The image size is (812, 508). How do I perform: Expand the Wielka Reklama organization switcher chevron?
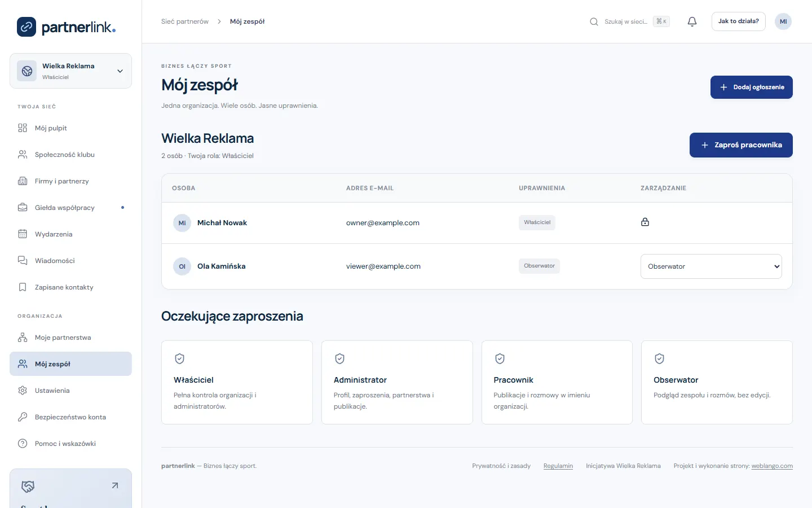[x=120, y=71]
